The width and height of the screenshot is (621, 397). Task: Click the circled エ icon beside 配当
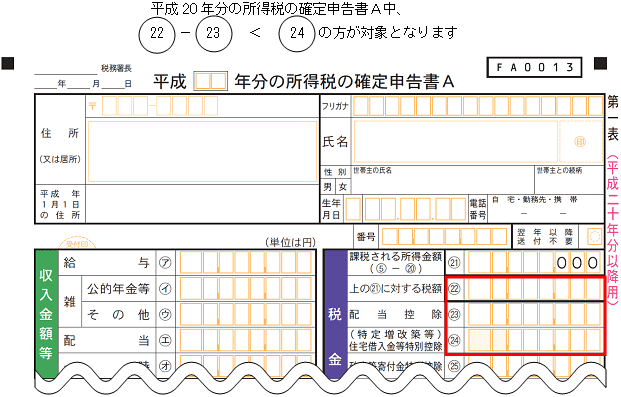pyautogui.click(x=165, y=340)
